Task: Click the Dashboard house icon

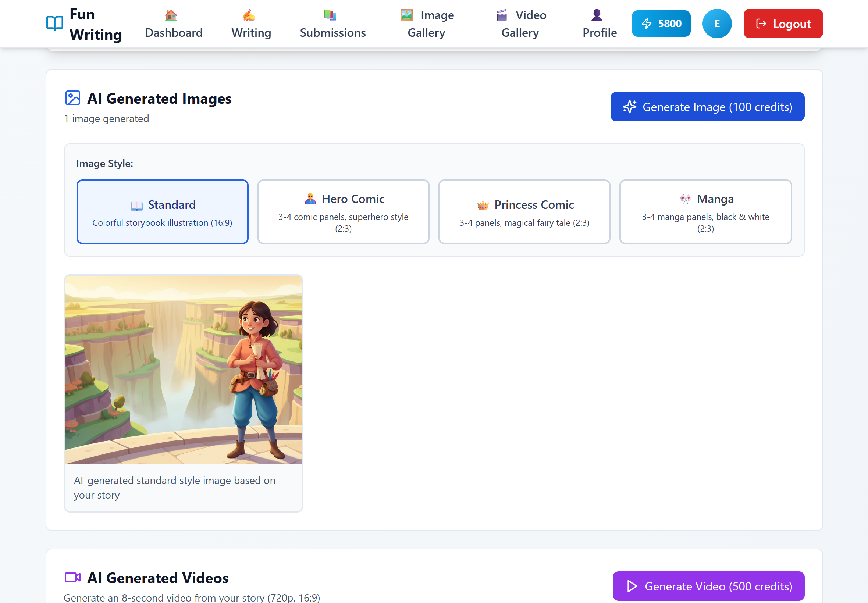Action: pyautogui.click(x=171, y=15)
